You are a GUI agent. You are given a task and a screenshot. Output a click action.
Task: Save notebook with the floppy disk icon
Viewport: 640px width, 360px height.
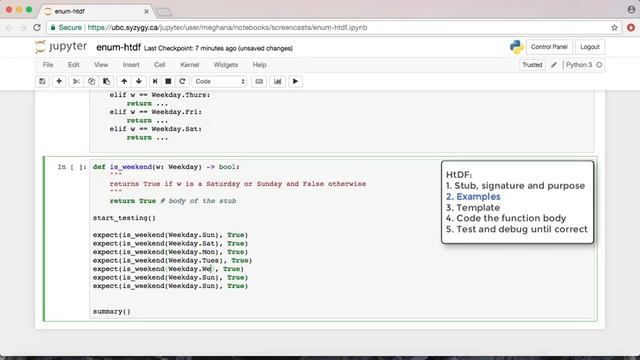click(42, 81)
